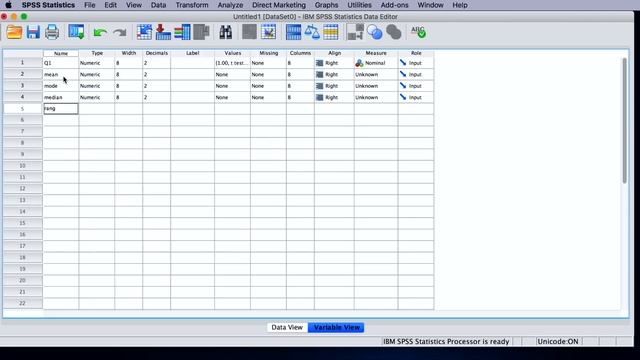The height and width of the screenshot is (360, 640).
Task: Open the Analyze menu
Action: pos(230,5)
